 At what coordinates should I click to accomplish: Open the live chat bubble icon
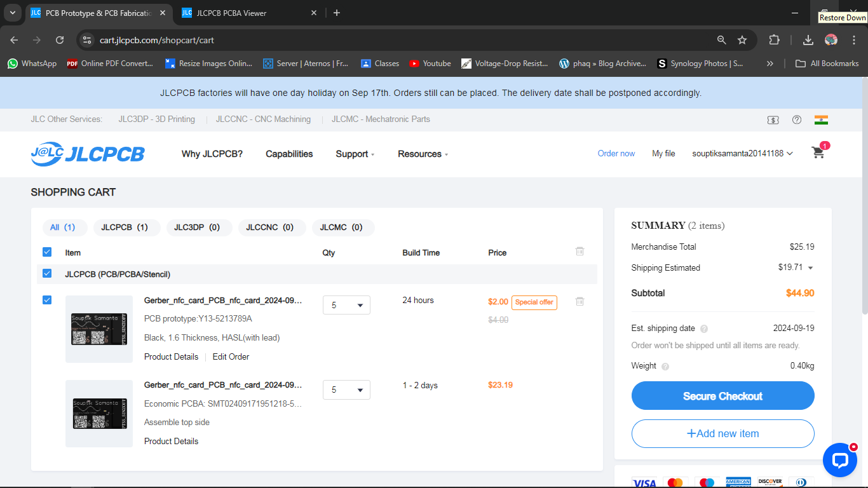click(839, 460)
